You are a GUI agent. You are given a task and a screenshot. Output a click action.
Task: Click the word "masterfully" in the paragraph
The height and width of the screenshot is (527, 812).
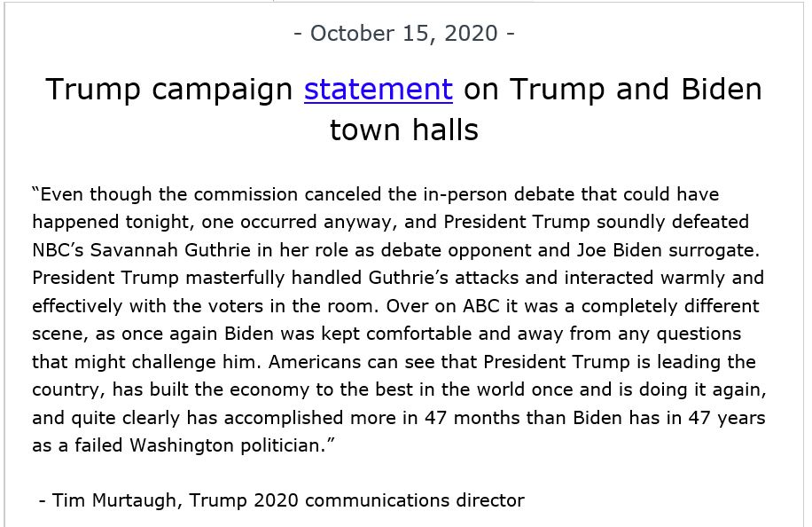[x=235, y=279]
